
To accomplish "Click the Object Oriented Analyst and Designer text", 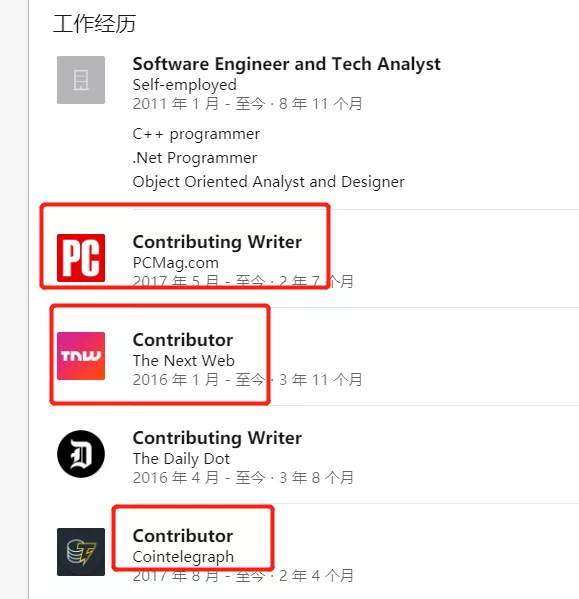I will pyautogui.click(x=268, y=182).
